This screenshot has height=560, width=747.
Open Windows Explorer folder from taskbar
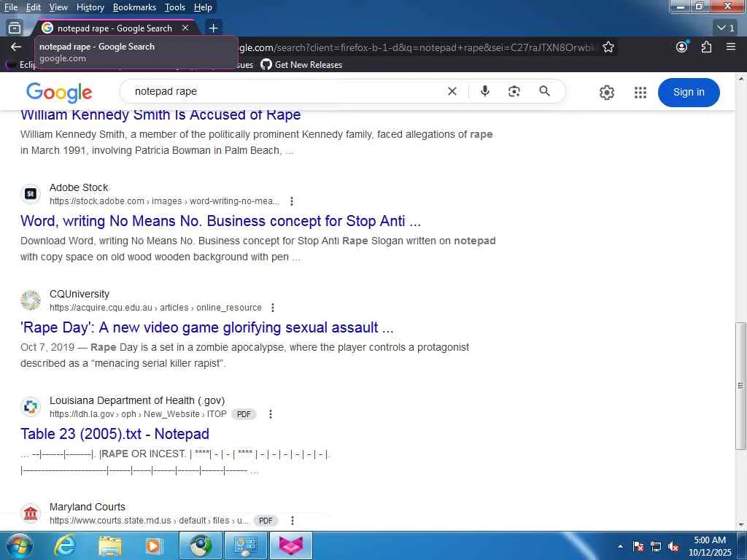pyautogui.click(x=109, y=545)
